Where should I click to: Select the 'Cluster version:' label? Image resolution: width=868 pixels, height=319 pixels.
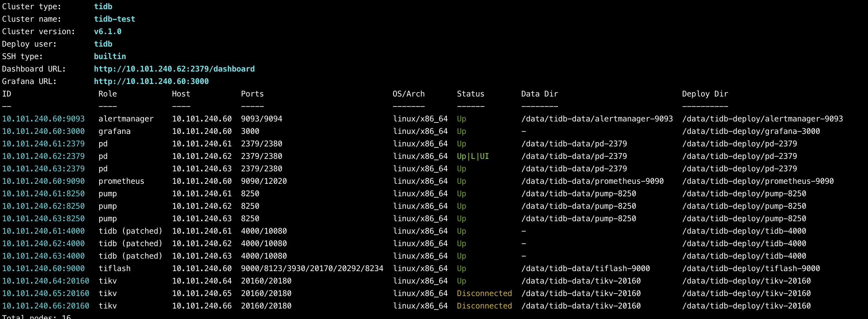39,32
